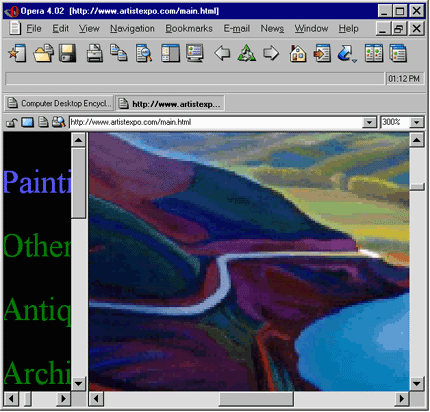430x412 pixels.
Task: Click left frame scroll right arrow
Action: tap(63, 399)
